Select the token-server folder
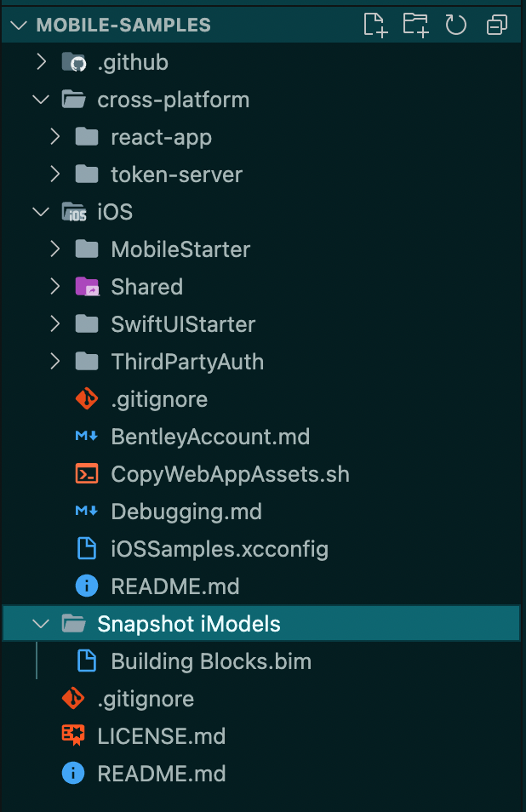Viewport: 526px width, 812px height. point(176,174)
